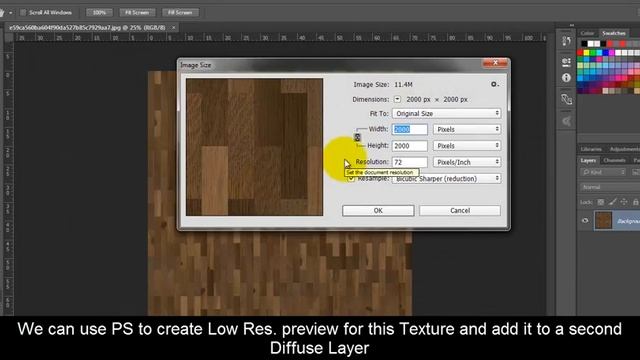Click the Fill Screen button
The height and width of the screenshot is (360, 640).
click(x=180, y=13)
